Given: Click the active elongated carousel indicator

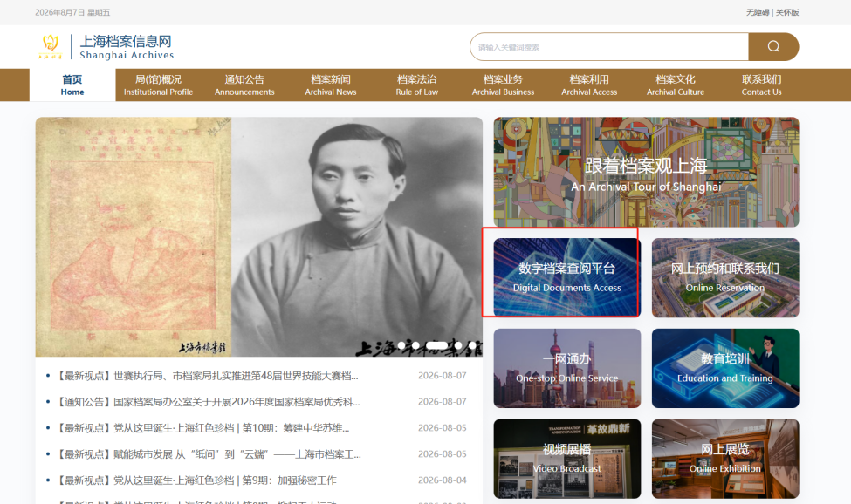Looking at the screenshot, I should [437, 345].
